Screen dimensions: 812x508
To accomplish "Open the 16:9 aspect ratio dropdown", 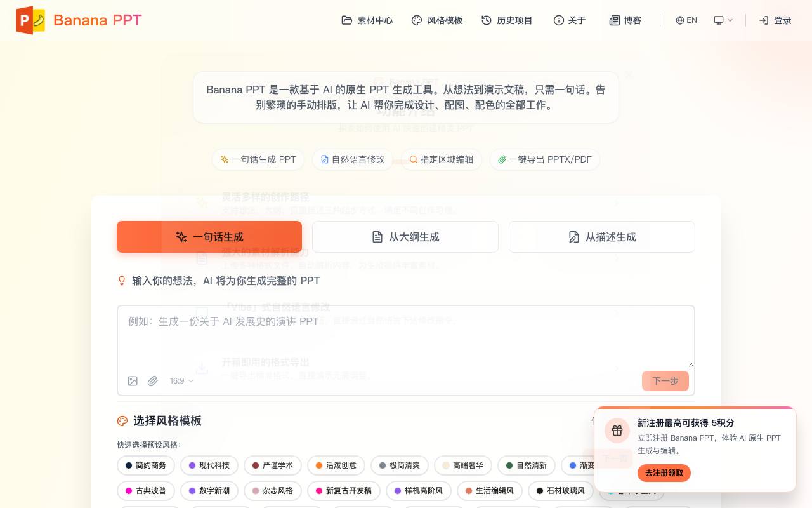I will point(181,381).
